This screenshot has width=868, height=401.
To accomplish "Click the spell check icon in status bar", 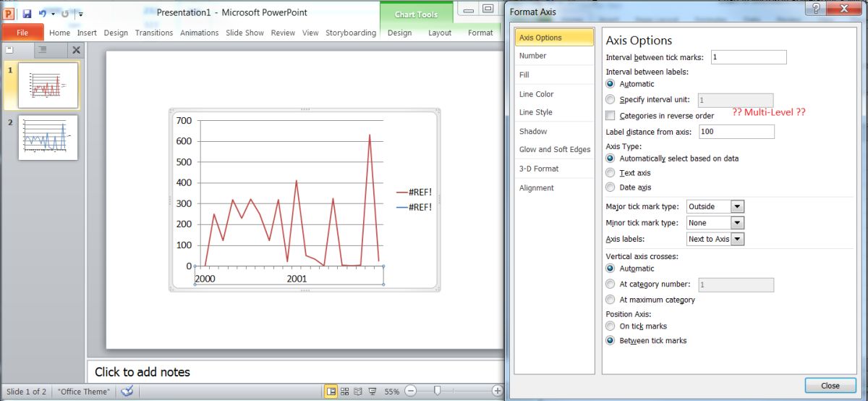I will pyautogui.click(x=127, y=391).
